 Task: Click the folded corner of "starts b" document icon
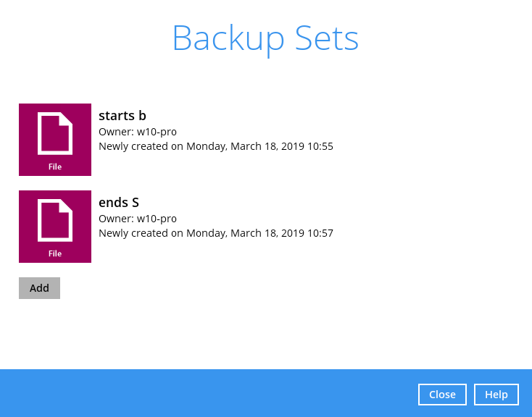point(66,118)
